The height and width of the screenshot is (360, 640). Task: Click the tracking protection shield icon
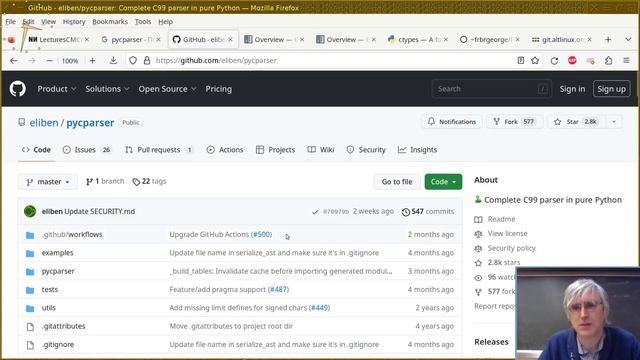click(x=133, y=60)
